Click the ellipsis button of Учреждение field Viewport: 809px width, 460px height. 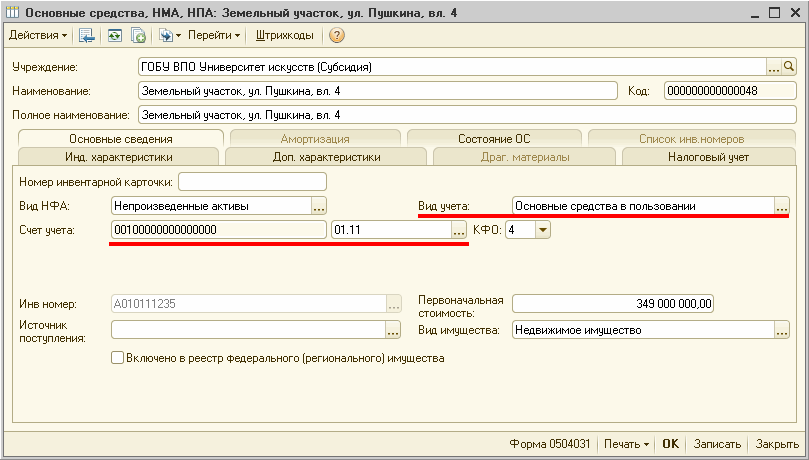[x=773, y=67]
